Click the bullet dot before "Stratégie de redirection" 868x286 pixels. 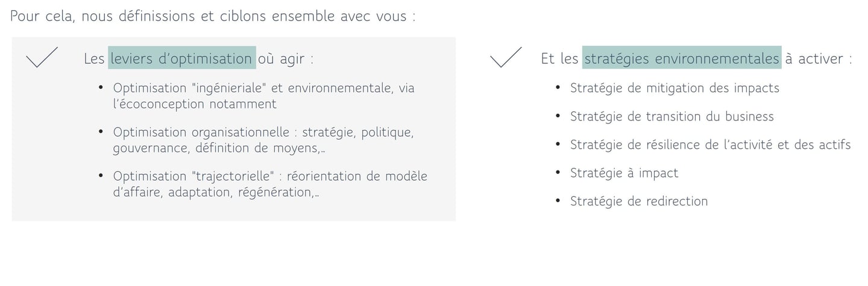click(x=558, y=201)
